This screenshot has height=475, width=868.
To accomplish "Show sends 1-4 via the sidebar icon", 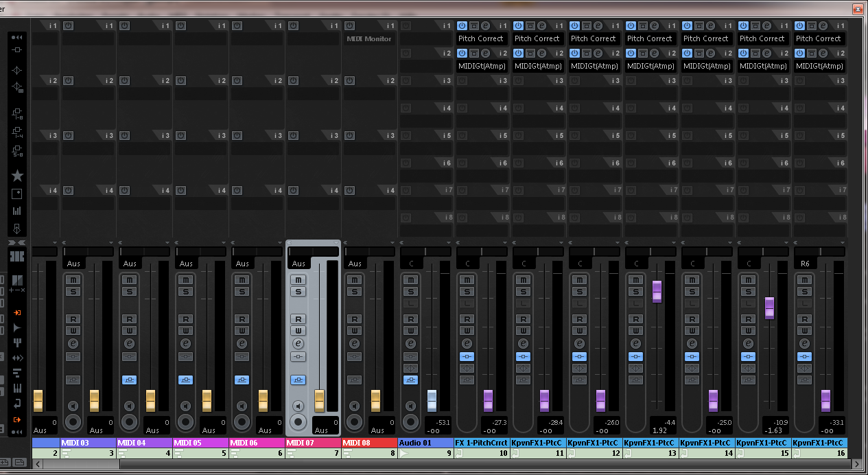I will pos(17,132).
